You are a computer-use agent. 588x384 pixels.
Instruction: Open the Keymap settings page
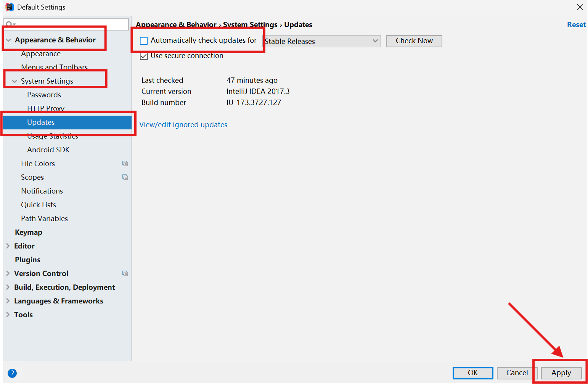pos(29,232)
